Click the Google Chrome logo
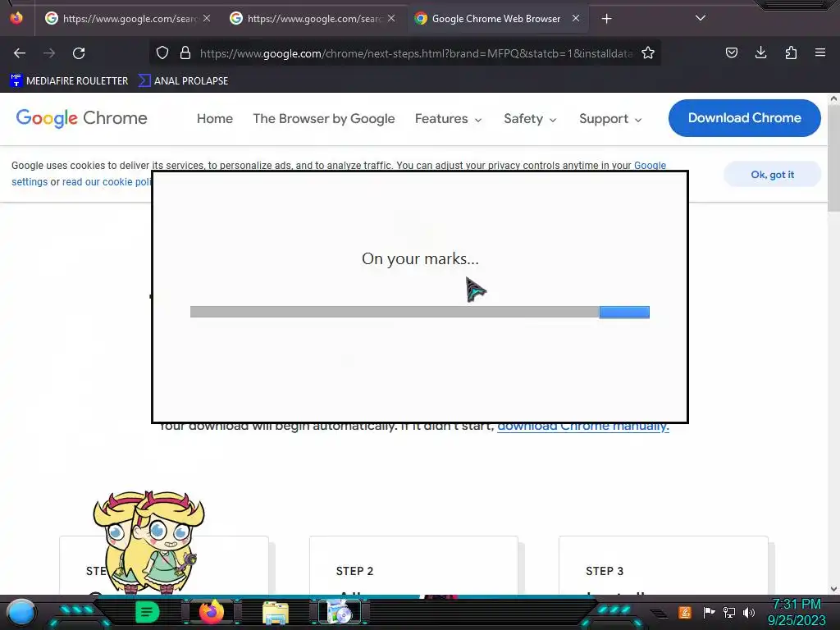Screen dimensions: 840x630 coord(81,118)
